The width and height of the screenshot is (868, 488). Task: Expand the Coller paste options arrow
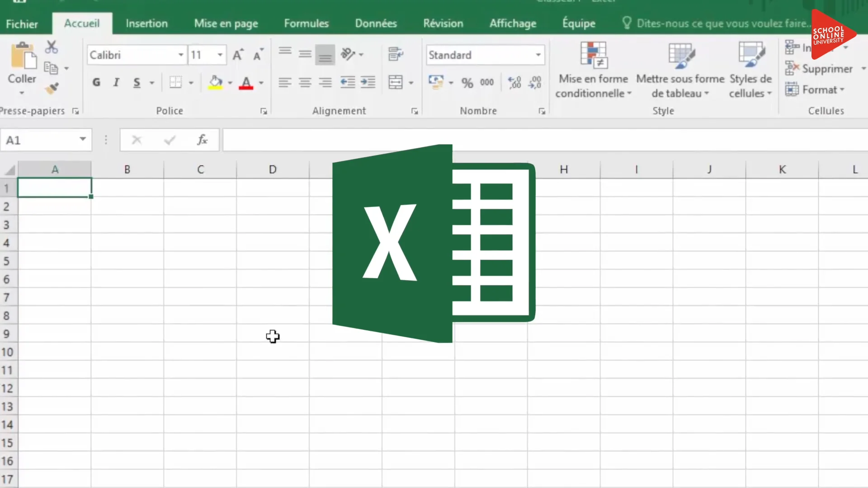[x=22, y=93]
